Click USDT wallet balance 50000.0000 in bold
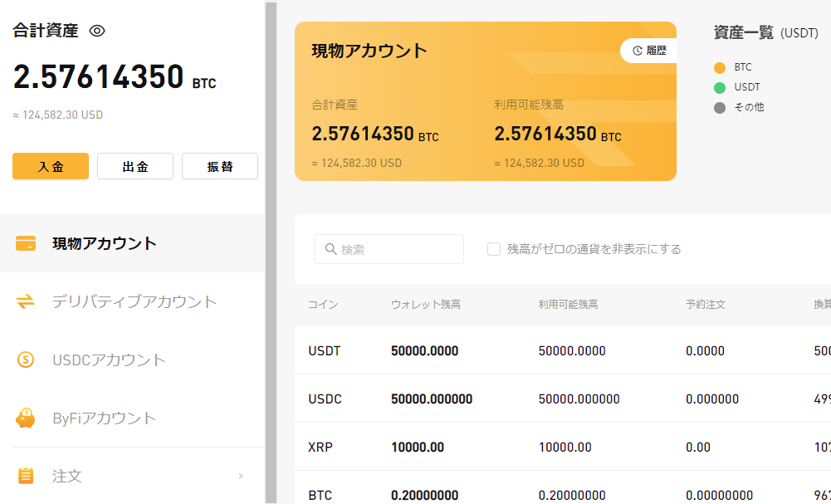831x504 pixels. tap(424, 351)
